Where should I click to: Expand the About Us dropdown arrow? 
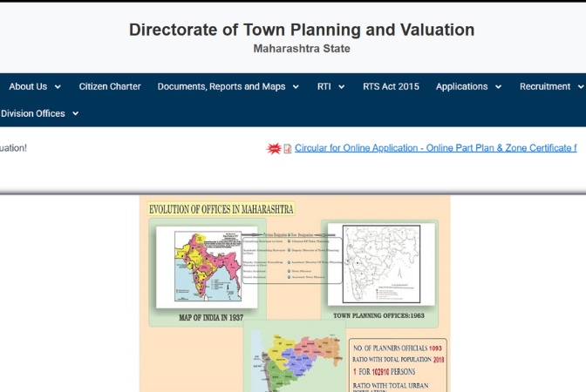point(58,87)
